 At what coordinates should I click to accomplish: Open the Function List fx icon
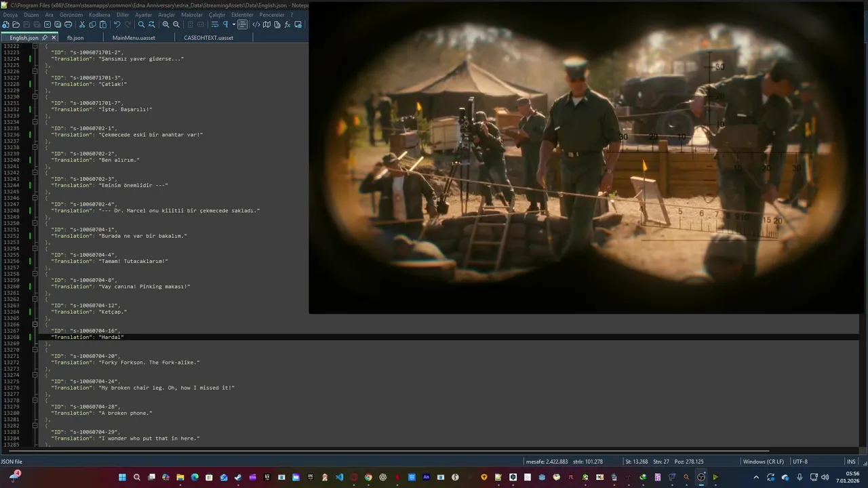click(288, 24)
